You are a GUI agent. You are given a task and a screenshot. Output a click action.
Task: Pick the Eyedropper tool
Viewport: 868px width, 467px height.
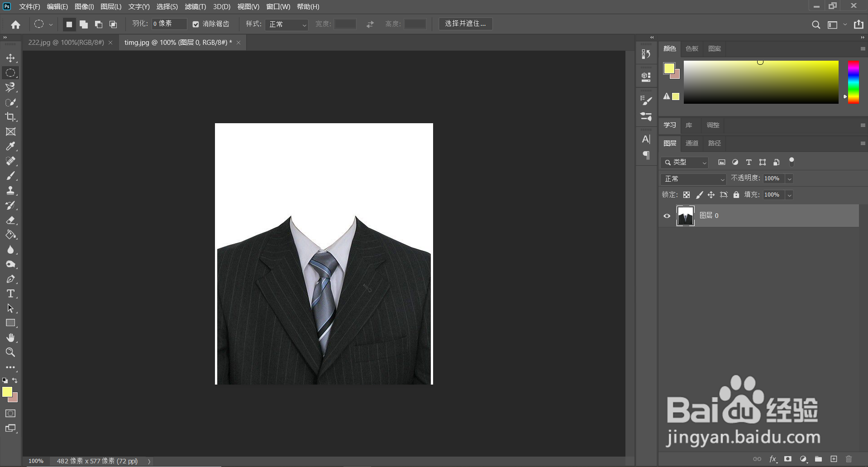[10, 146]
